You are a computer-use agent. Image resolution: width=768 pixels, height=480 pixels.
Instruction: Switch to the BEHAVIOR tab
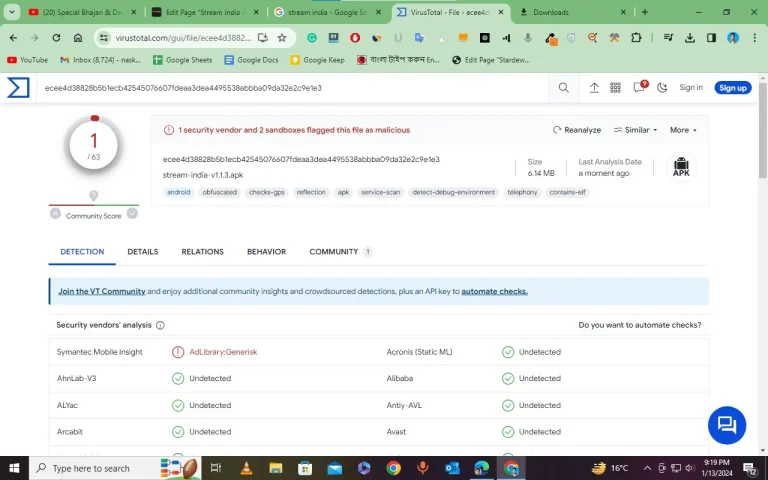(266, 251)
